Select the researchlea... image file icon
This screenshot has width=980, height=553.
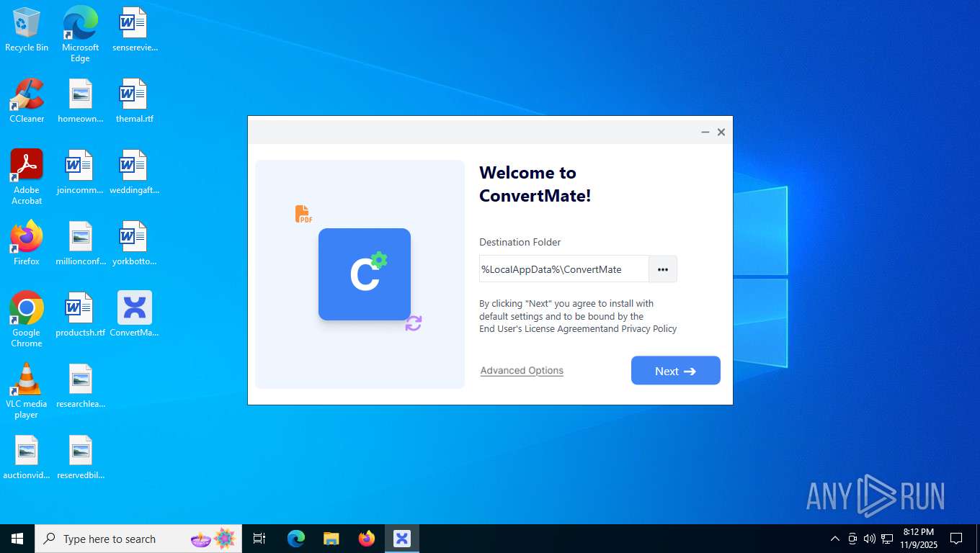(81, 386)
